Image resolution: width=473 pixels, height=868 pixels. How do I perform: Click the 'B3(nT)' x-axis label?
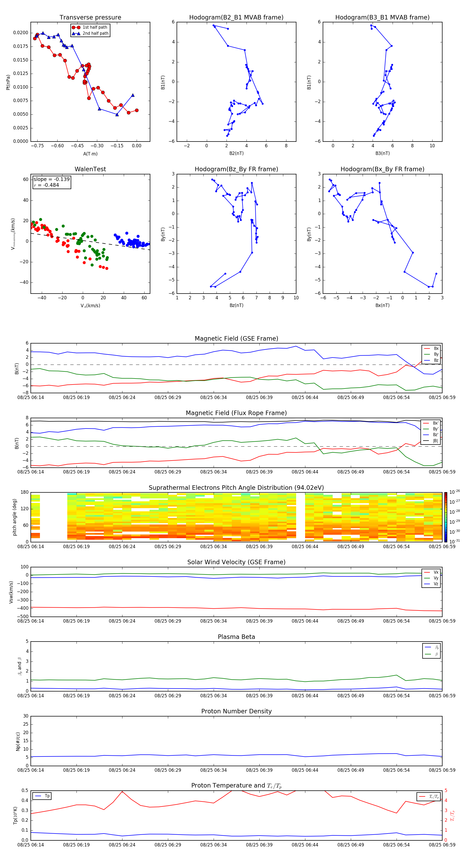[x=382, y=153]
